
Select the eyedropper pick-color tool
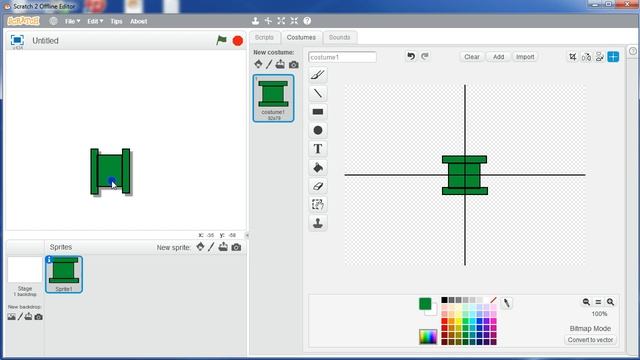[x=507, y=303]
